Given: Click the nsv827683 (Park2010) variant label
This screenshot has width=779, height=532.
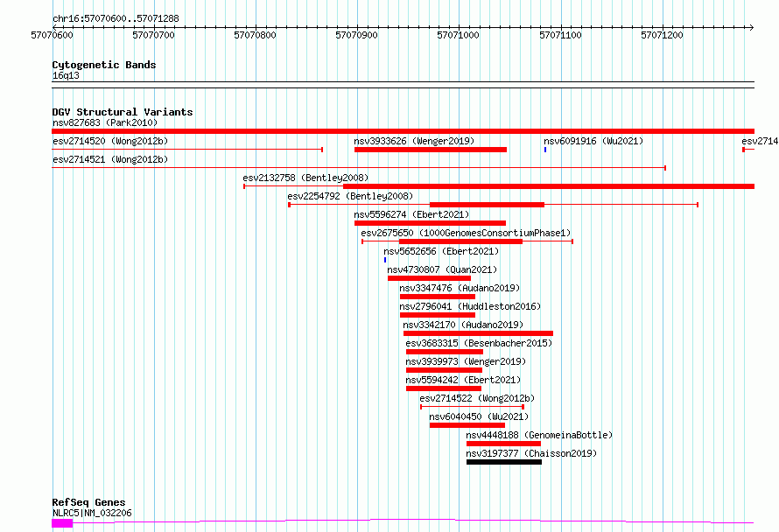Looking at the screenshot, I should pyautogui.click(x=105, y=122).
